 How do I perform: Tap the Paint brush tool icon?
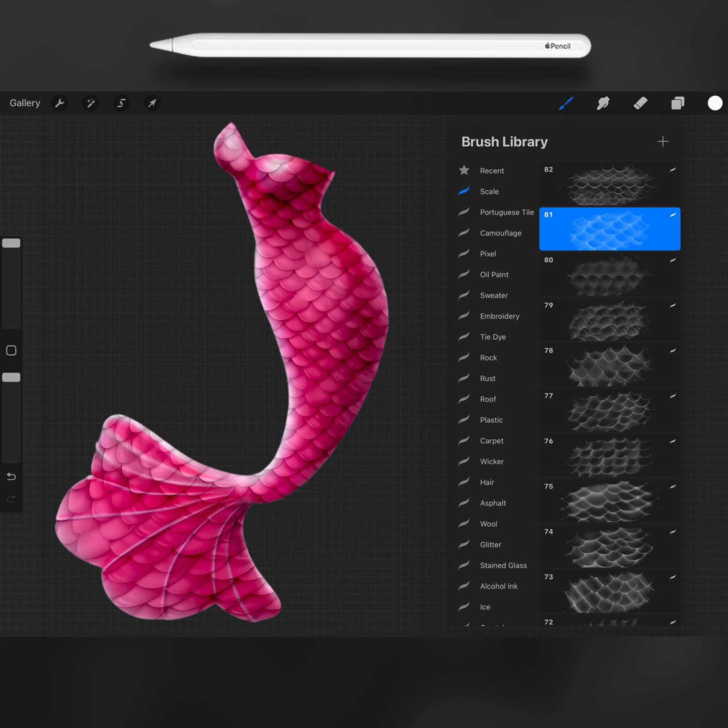(566, 103)
